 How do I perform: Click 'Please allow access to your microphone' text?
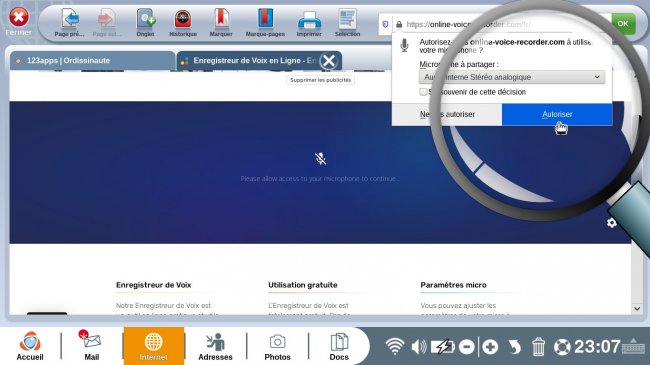pyautogui.click(x=320, y=179)
